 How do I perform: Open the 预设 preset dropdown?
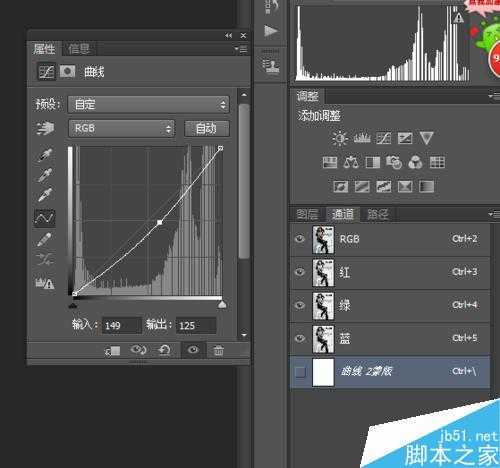click(x=149, y=105)
